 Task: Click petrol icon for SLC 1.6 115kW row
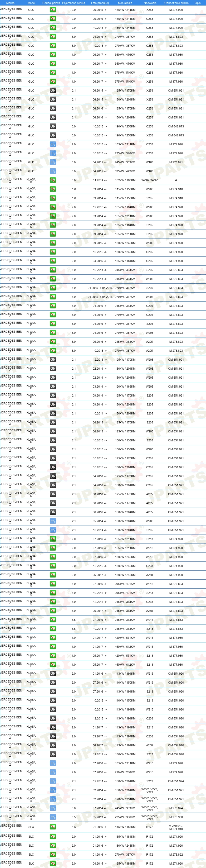(53, 827)
